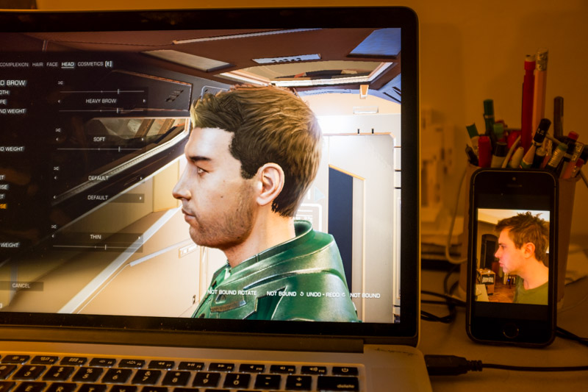Click right arrow of the upper DEFAULT selector
This screenshot has height=392, width=588.
pyautogui.click(x=142, y=178)
